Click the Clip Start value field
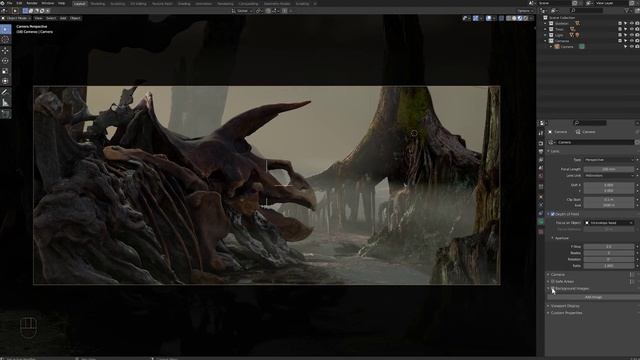This screenshot has height=360, width=640. tap(609, 199)
